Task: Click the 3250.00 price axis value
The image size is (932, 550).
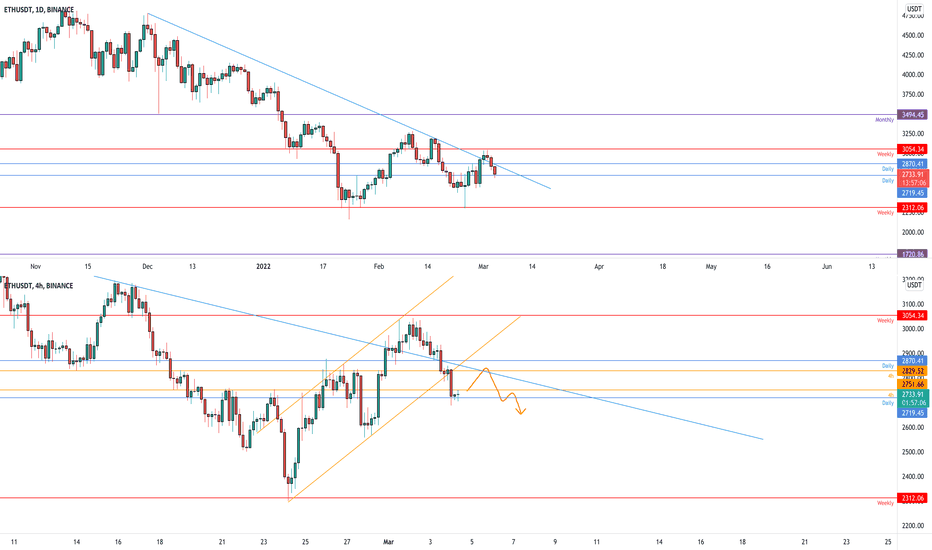Action: 913,134
